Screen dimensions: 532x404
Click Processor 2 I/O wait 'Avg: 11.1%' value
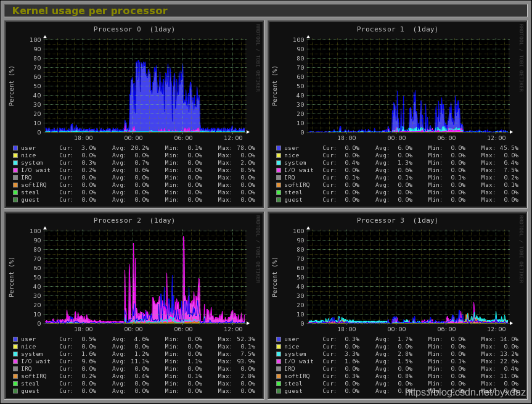pyautogui.click(x=131, y=361)
